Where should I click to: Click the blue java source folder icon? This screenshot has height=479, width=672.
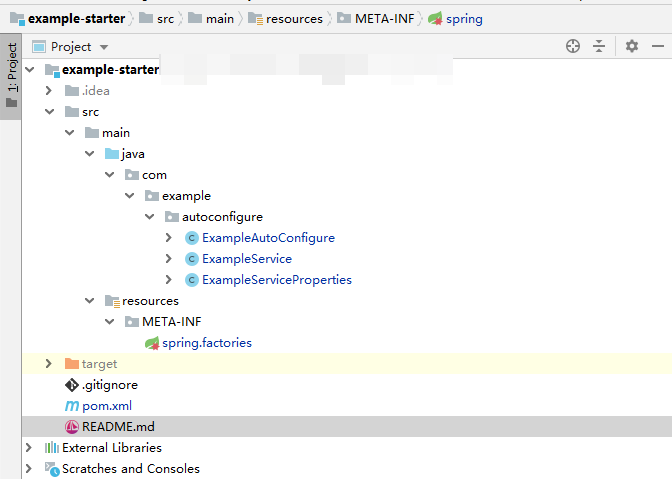point(111,153)
